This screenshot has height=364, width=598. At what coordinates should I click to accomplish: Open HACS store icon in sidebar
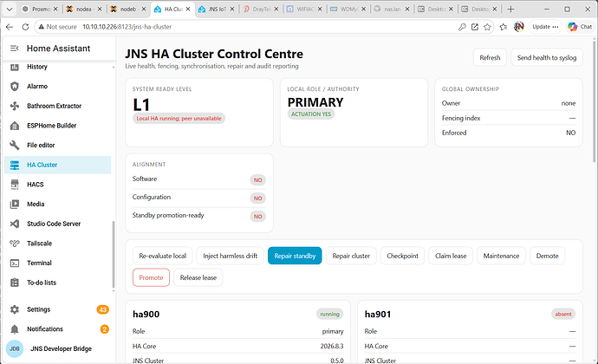click(x=15, y=185)
